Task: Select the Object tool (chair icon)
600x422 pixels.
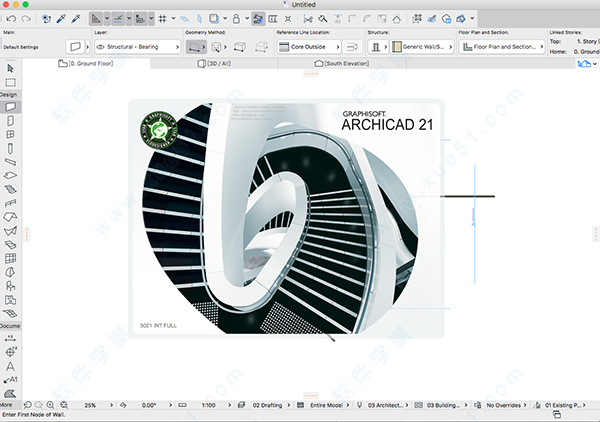Action: coord(10,286)
